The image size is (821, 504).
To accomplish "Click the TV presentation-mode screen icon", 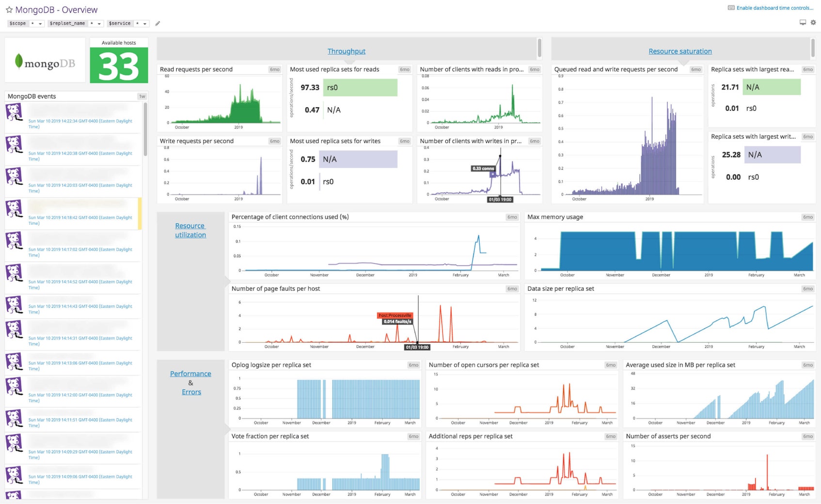I will click(x=803, y=22).
